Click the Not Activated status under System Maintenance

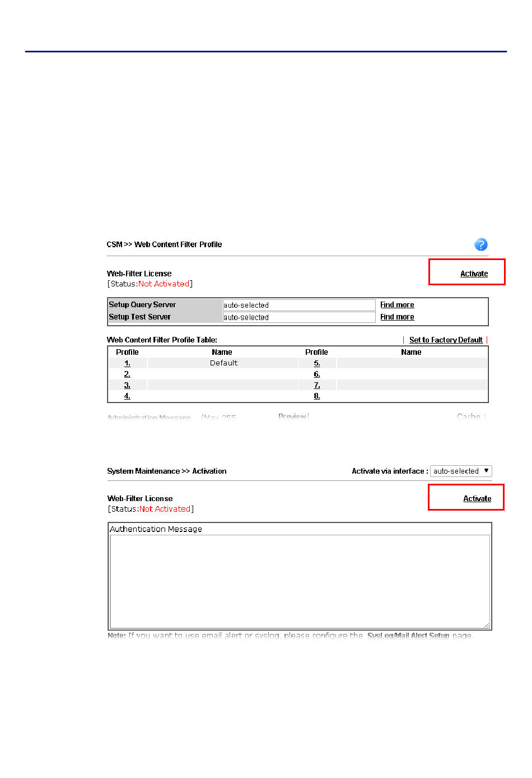point(165,509)
